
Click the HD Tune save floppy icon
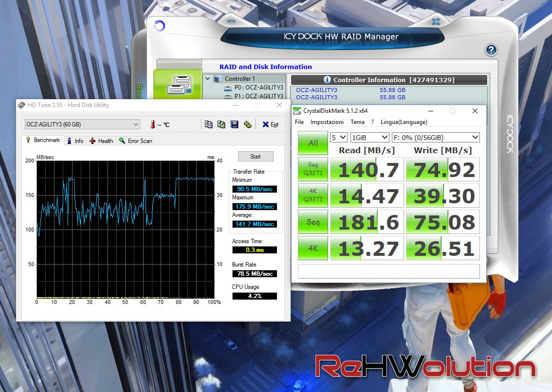(x=234, y=124)
